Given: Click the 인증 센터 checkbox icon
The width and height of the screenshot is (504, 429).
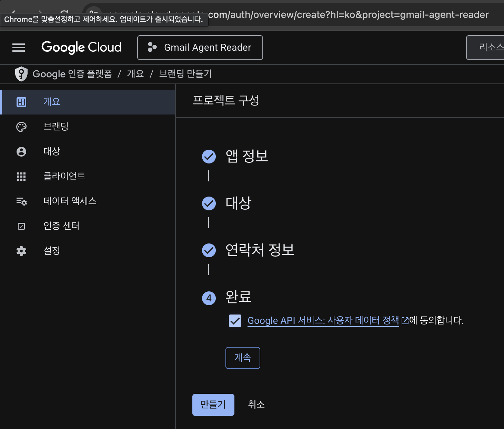Looking at the screenshot, I should coord(21,226).
